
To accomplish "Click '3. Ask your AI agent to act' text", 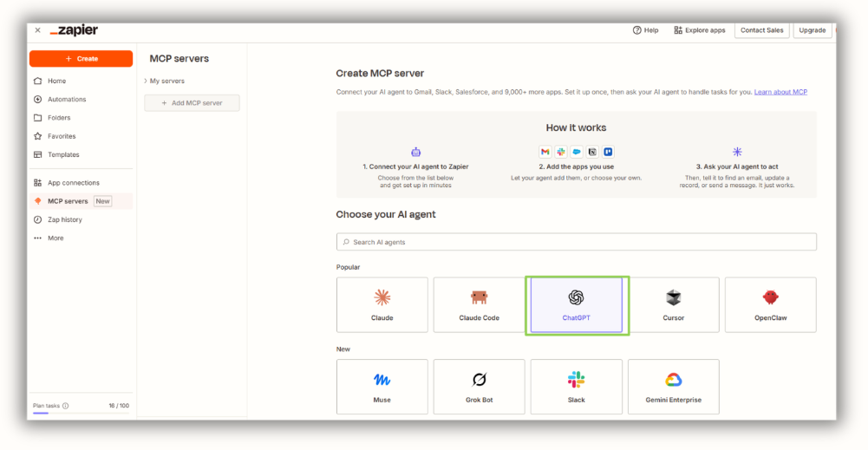I will coord(737,166).
